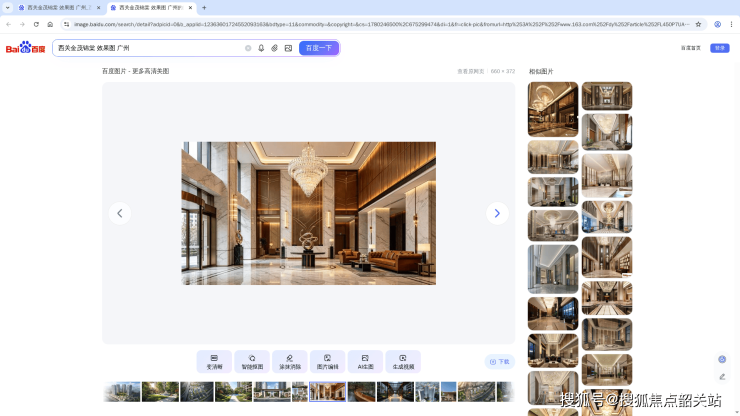This screenshot has height=416, width=740.
Task: Open the blue browser extension icon
Action: pyautogui.click(x=717, y=24)
